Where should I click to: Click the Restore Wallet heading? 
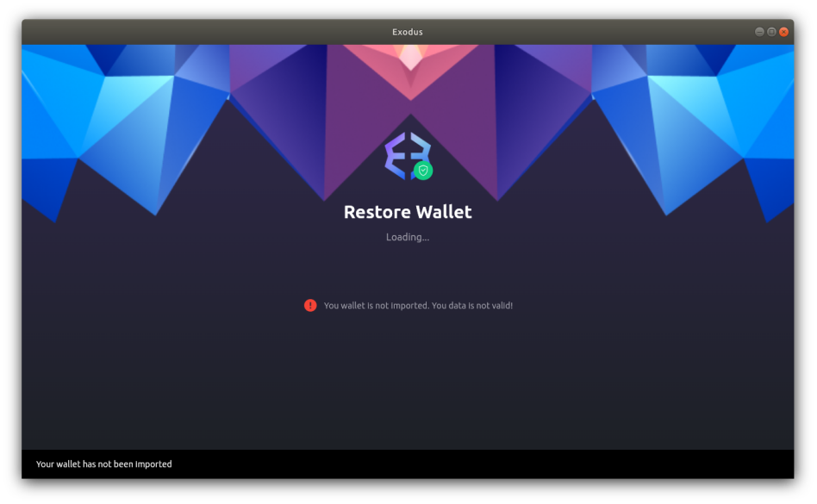pyautogui.click(x=408, y=212)
